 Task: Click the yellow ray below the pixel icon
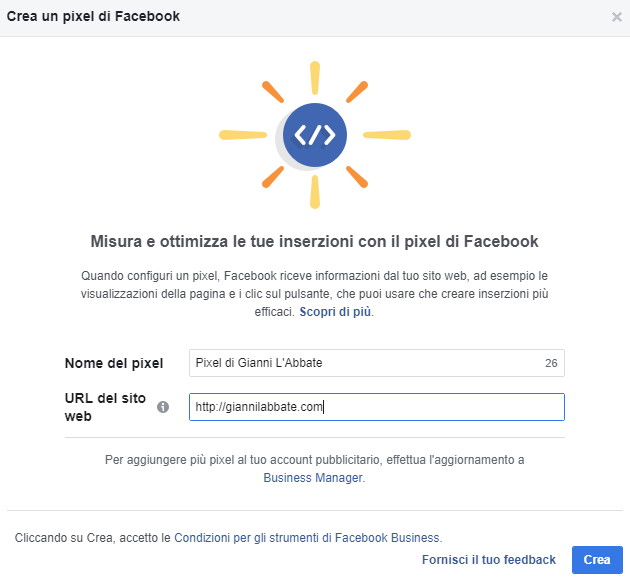coord(315,192)
